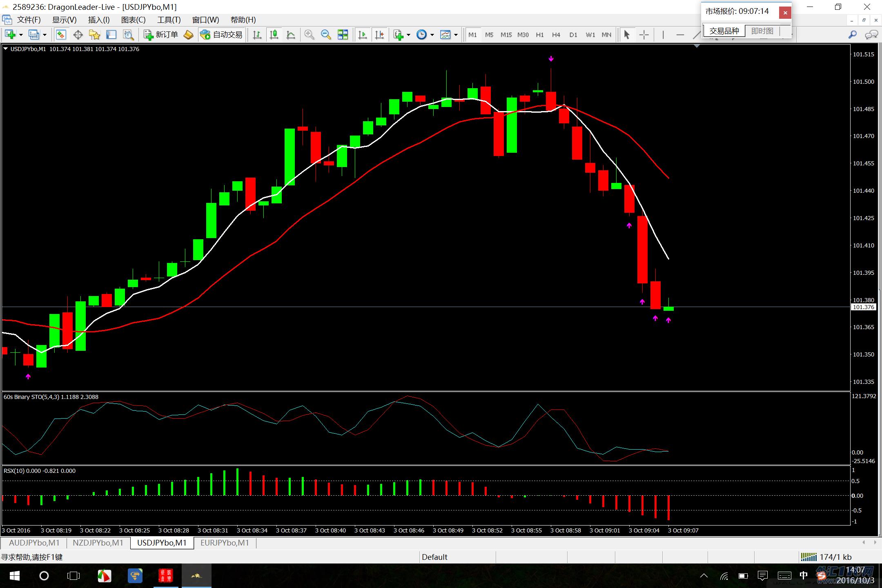The height and width of the screenshot is (588, 882).
Task: Select the M15 timeframe button
Action: pos(506,35)
